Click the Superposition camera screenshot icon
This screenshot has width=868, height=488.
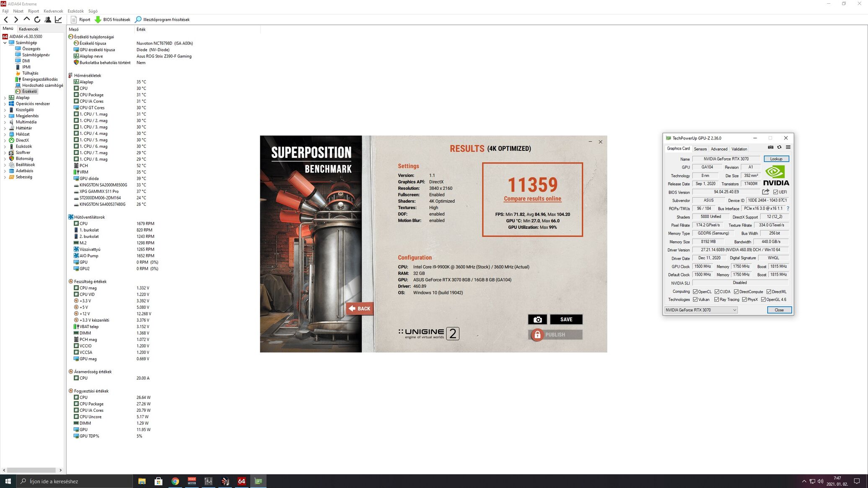click(537, 320)
